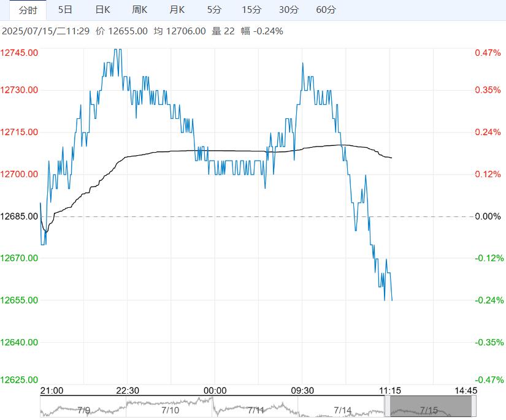Click the price peak at 09:30
The image size is (506, 420).
click(x=302, y=63)
